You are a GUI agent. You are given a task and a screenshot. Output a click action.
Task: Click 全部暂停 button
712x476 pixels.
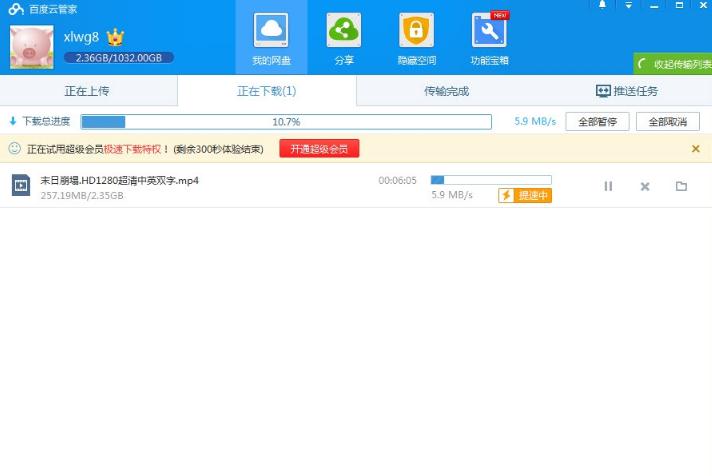tap(597, 122)
